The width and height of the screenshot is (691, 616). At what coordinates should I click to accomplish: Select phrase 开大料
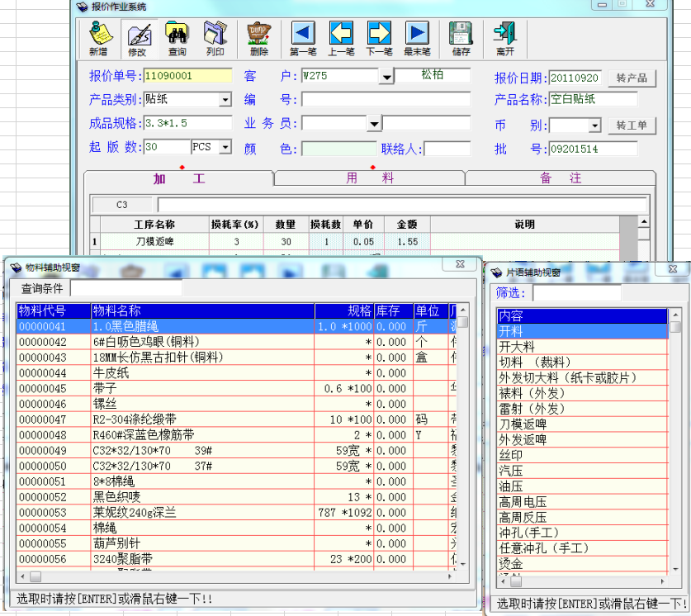coord(583,347)
